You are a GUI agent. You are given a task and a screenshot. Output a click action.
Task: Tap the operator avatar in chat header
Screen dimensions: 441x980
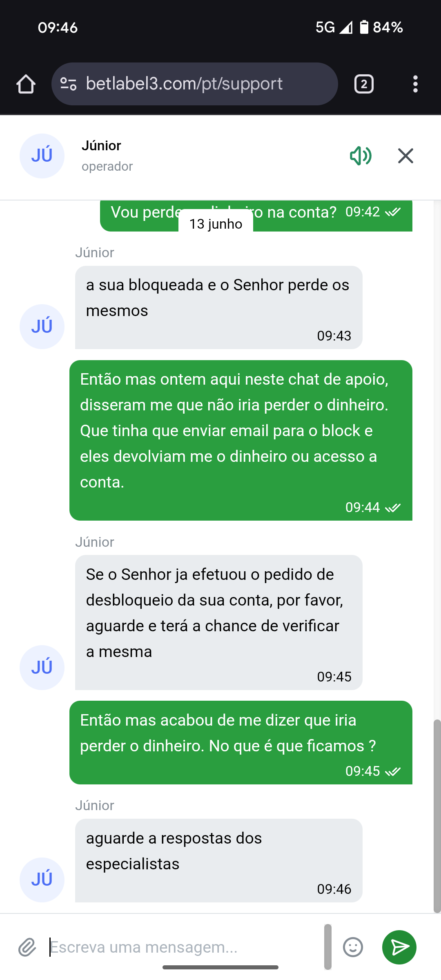click(x=42, y=156)
